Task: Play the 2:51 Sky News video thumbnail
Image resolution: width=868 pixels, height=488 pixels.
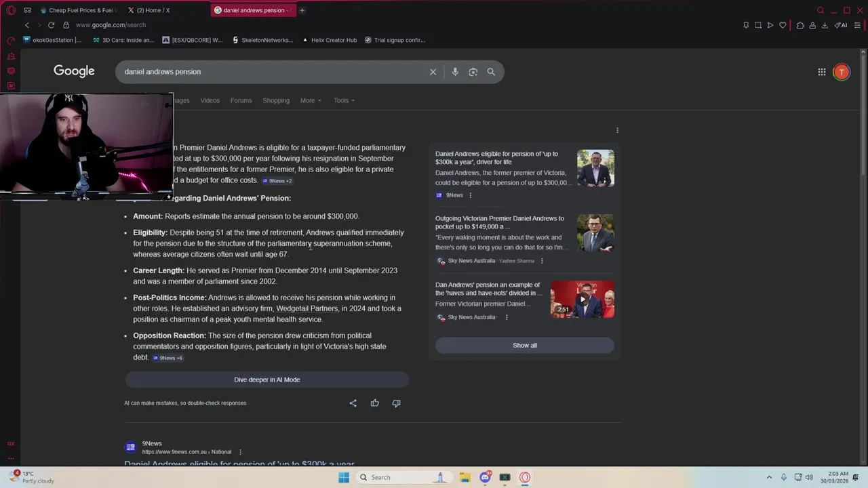Action: click(583, 300)
